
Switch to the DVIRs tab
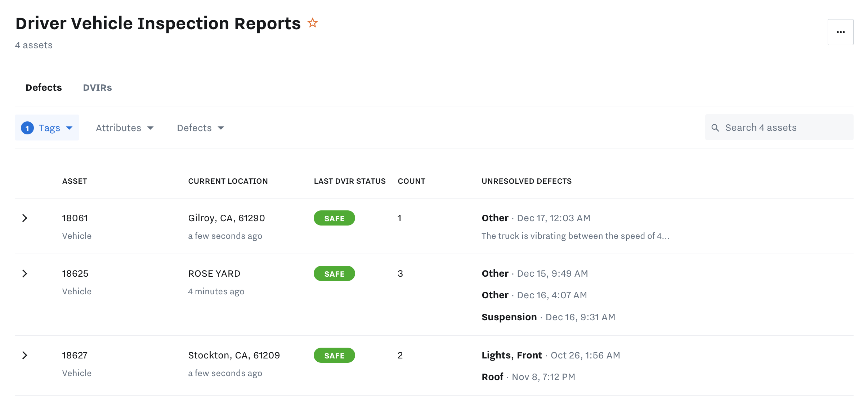(x=97, y=88)
